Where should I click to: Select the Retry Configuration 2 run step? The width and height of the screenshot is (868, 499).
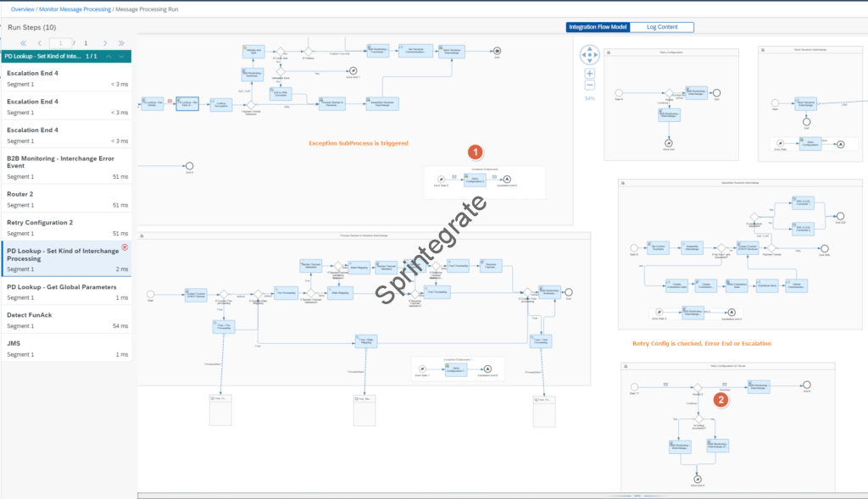pos(66,227)
